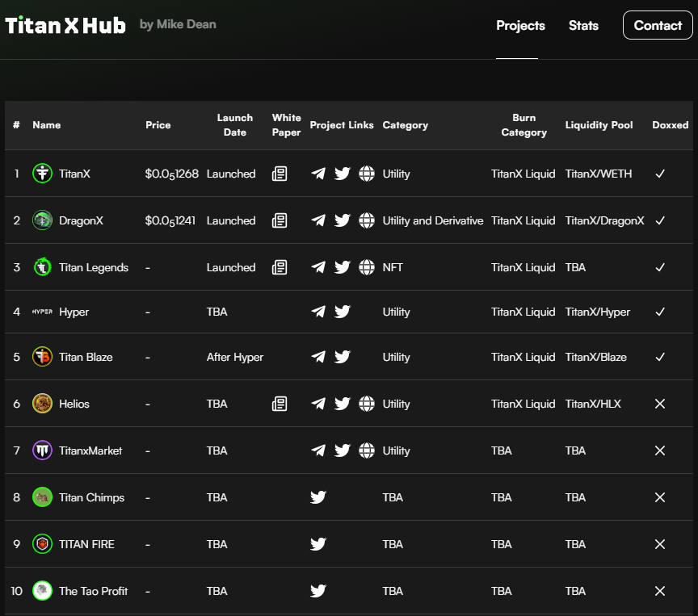Open TitanX Twitter link icon

343,174
